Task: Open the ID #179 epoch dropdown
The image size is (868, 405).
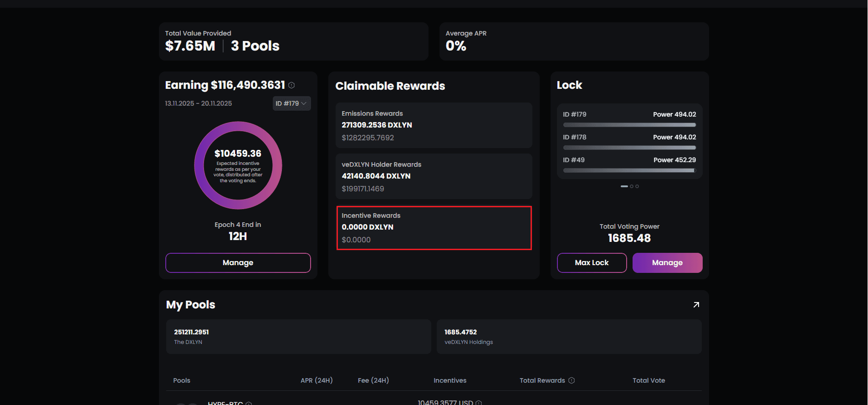Action: 291,103
